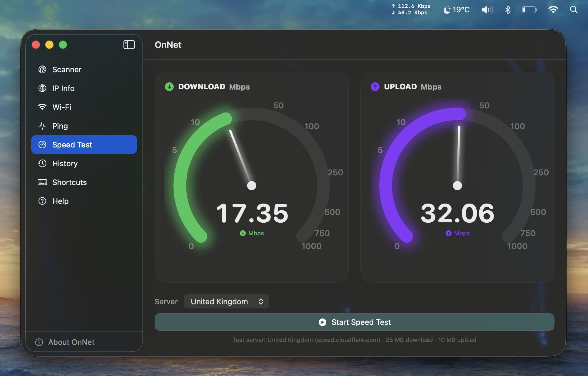This screenshot has height=376, width=588.
Task: Click the 32.06 upload value
Action: click(457, 213)
